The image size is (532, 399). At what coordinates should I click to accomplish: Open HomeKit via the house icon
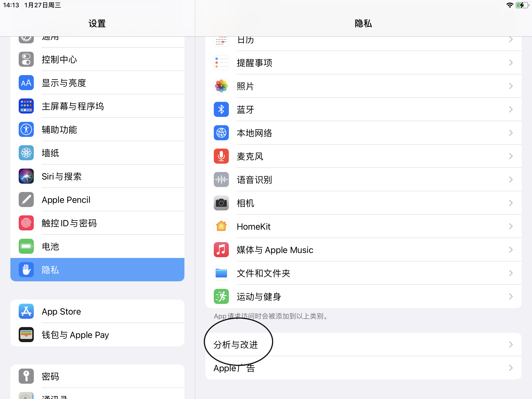click(221, 226)
